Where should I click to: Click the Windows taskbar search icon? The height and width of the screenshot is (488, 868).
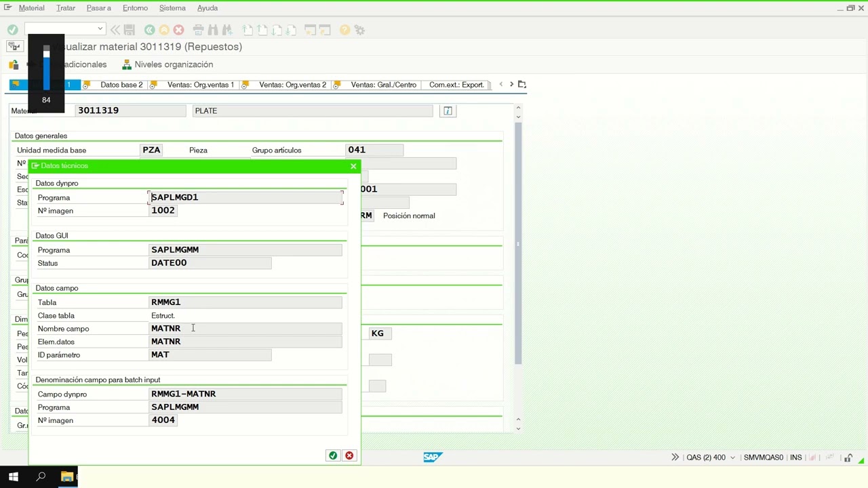(41, 477)
